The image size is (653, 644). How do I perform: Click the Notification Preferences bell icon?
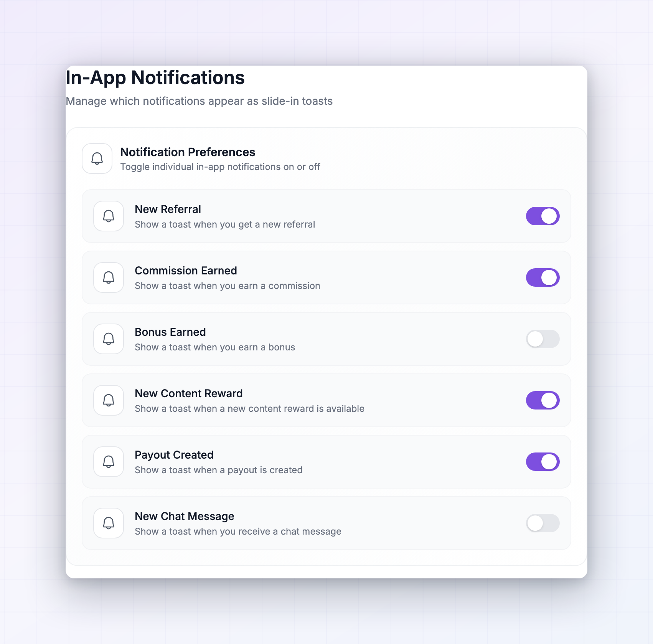point(97,159)
